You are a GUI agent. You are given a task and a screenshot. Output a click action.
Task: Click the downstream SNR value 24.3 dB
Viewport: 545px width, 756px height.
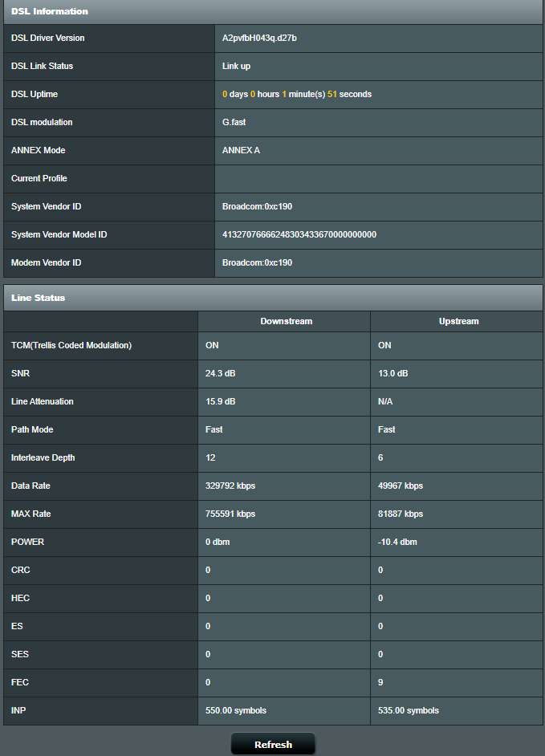(221, 373)
